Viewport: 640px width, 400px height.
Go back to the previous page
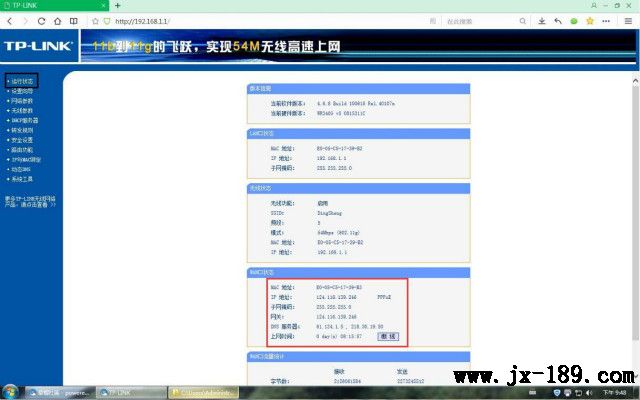(x=10, y=21)
